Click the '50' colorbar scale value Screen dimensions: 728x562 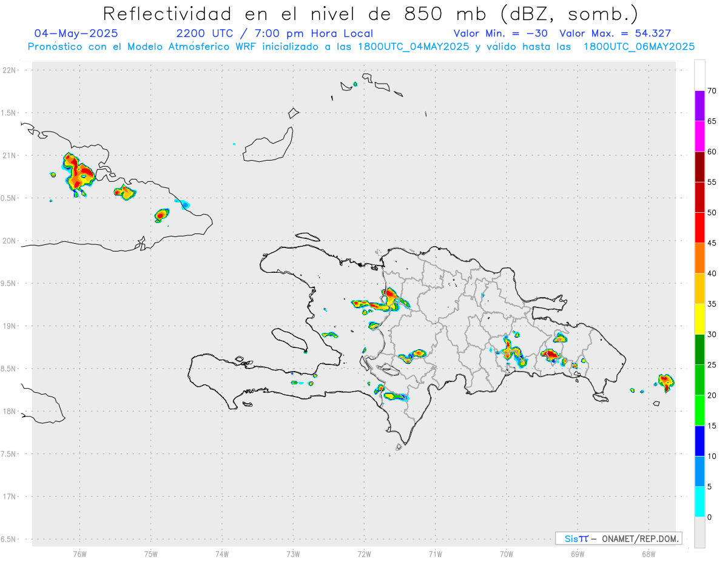point(712,213)
